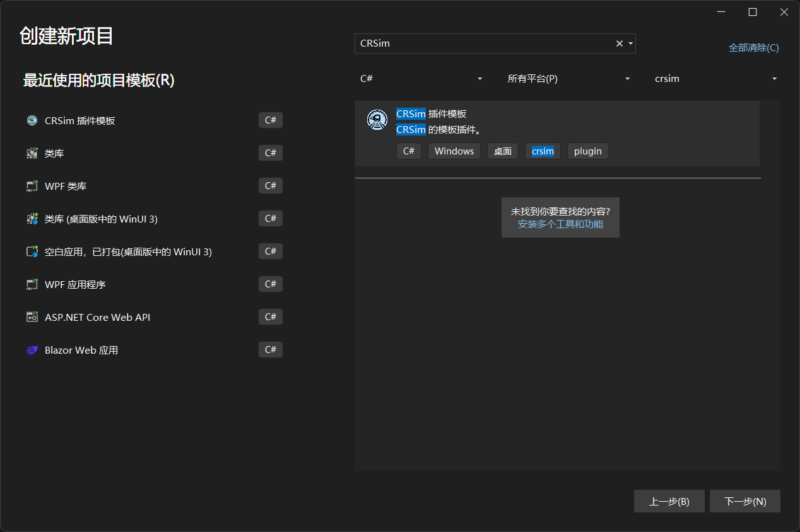Open the crsim project type dropdown
Screen dimensions: 800x532
715,79
